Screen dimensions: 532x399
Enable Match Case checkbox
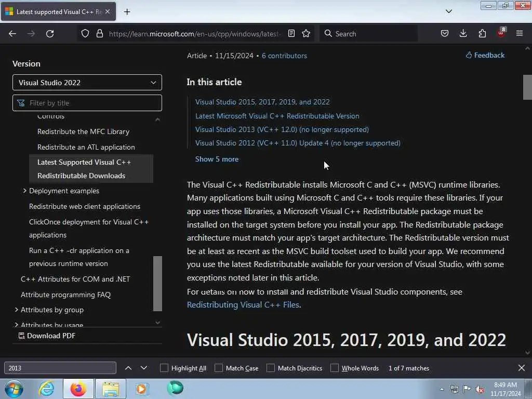[219, 368]
